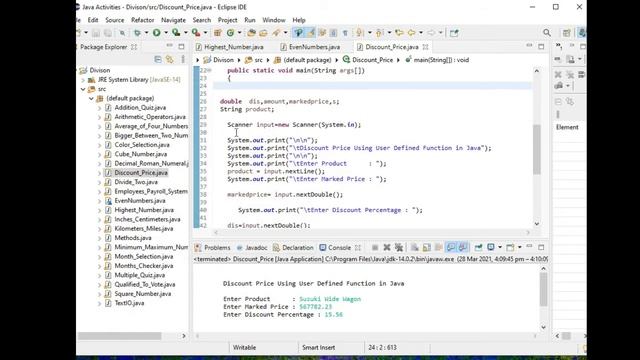Open Package Explorer view menu dots

pyautogui.click(x=183, y=60)
